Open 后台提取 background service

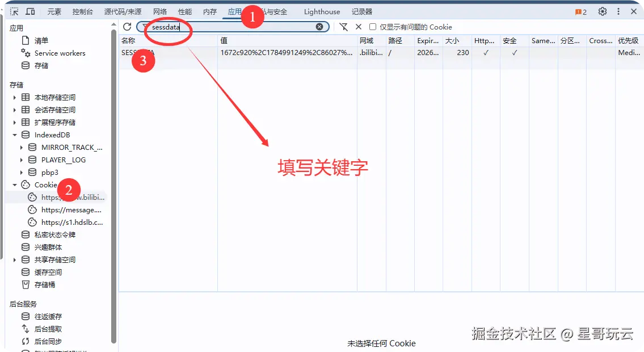pyautogui.click(x=48, y=329)
